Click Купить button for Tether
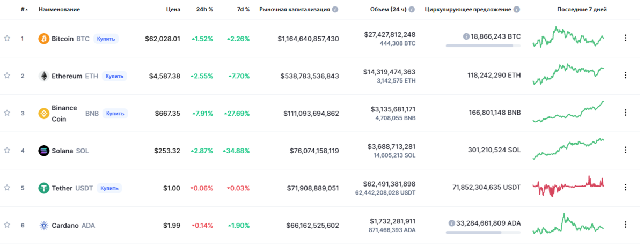644x246 pixels. tap(109, 188)
